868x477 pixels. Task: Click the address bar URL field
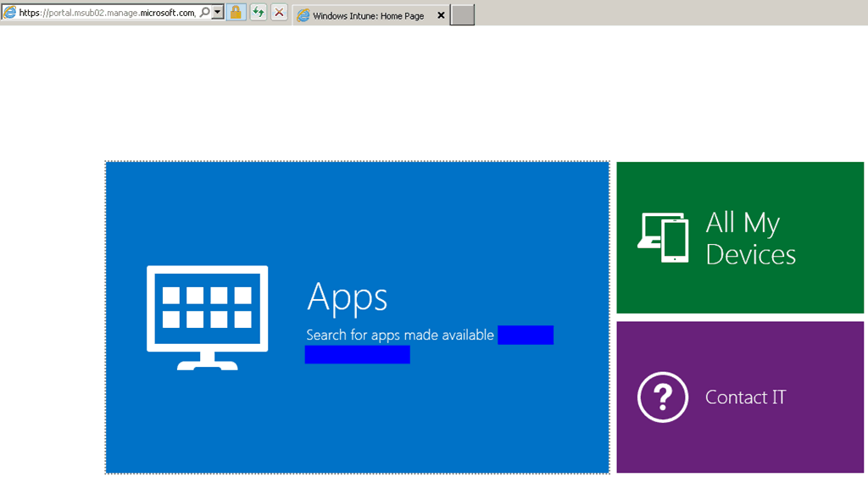click(x=107, y=12)
